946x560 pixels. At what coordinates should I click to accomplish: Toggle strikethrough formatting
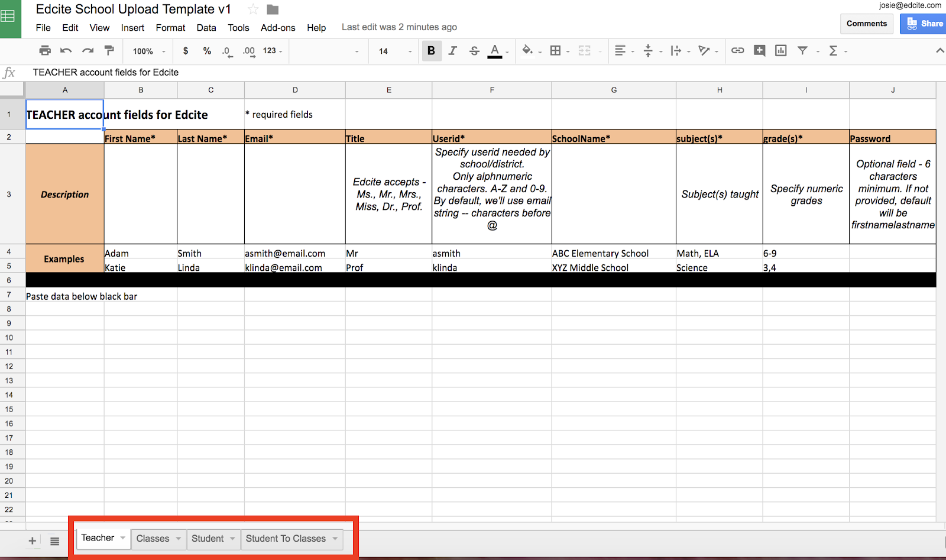tap(474, 51)
